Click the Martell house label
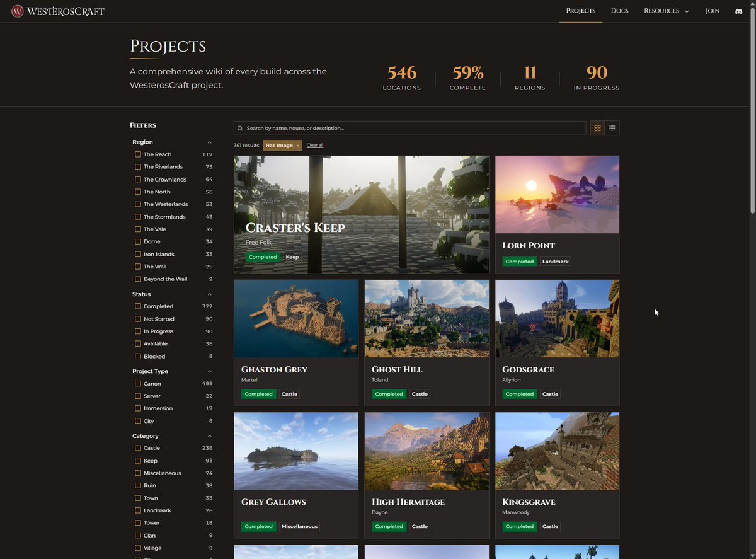The width and height of the screenshot is (756, 559). 250,380
